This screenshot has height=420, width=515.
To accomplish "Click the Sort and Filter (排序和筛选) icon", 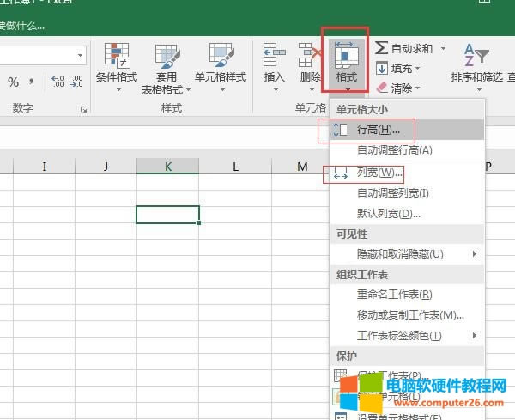I will [475, 56].
